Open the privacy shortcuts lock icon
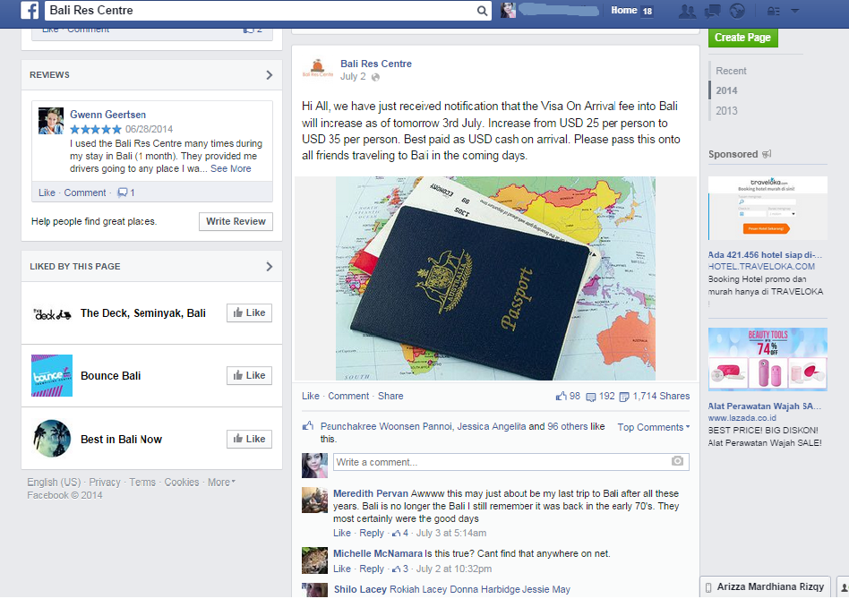Image resolution: width=849 pixels, height=616 pixels. click(x=773, y=11)
